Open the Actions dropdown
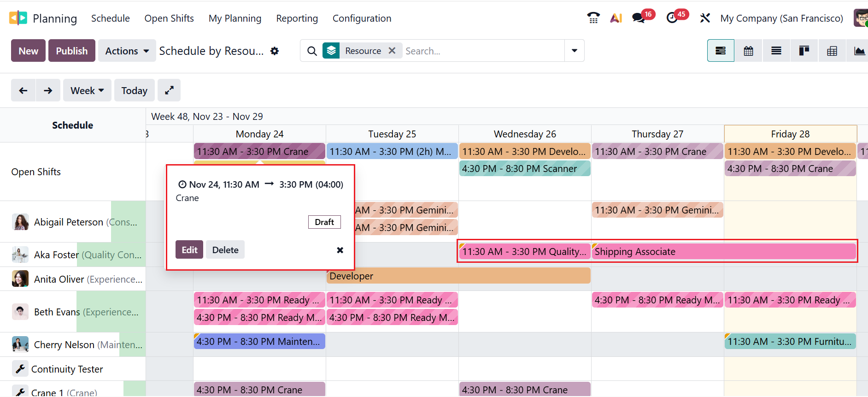This screenshot has height=397, width=868. click(x=127, y=51)
